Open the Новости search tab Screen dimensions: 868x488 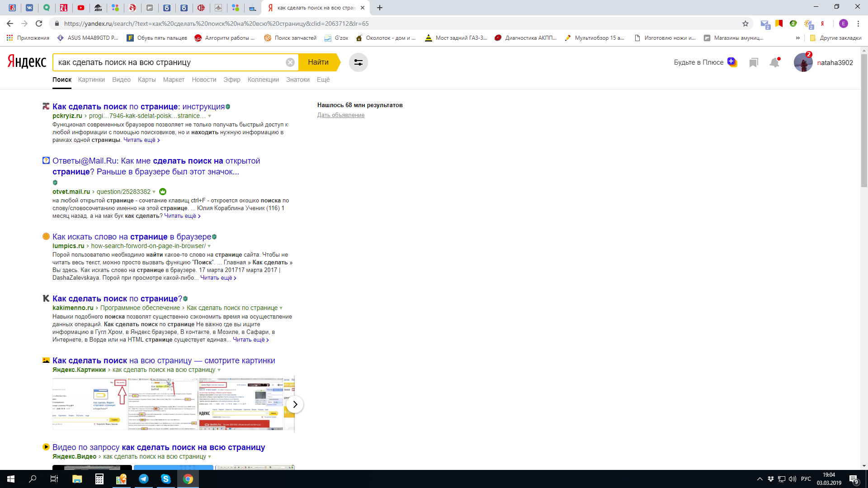(x=204, y=80)
